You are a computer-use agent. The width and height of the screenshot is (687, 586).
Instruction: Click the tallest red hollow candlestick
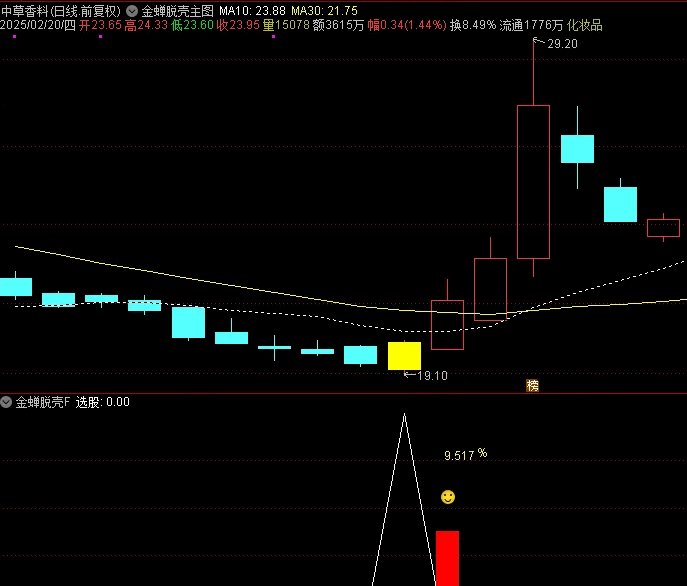point(533,181)
